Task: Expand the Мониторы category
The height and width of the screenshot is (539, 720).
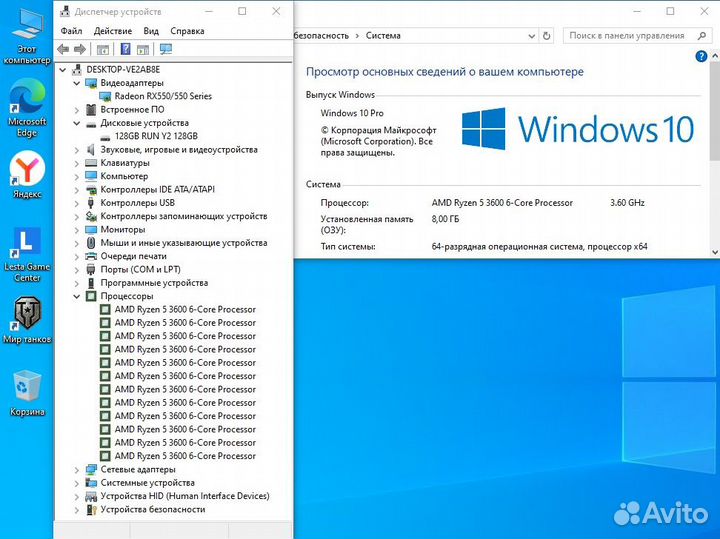Action: [77, 230]
